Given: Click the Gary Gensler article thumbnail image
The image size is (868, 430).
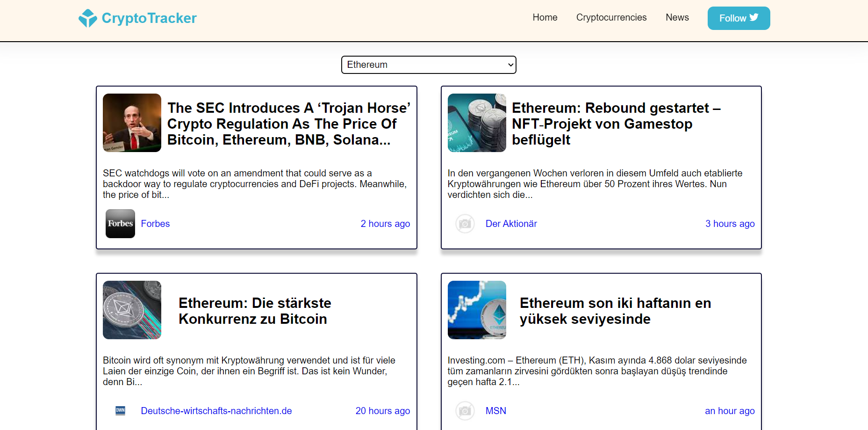Looking at the screenshot, I should [132, 123].
